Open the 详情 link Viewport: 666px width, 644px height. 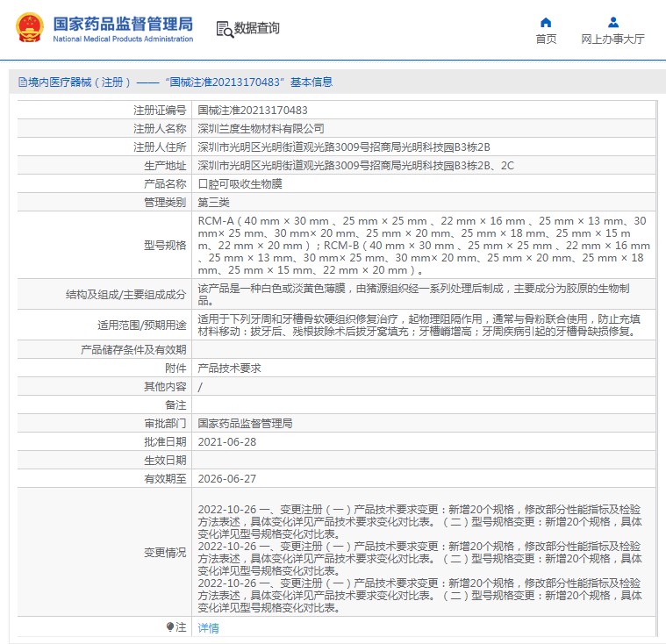208,628
